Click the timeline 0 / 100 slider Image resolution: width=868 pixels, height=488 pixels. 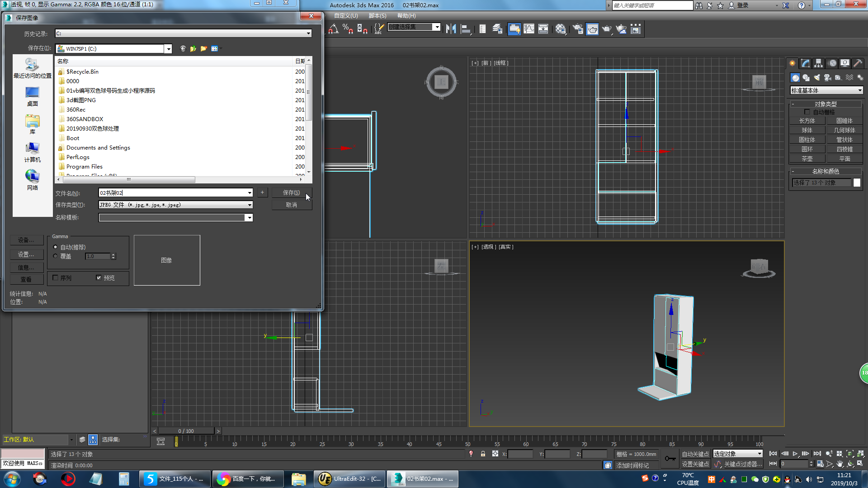pyautogui.click(x=186, y=431)
